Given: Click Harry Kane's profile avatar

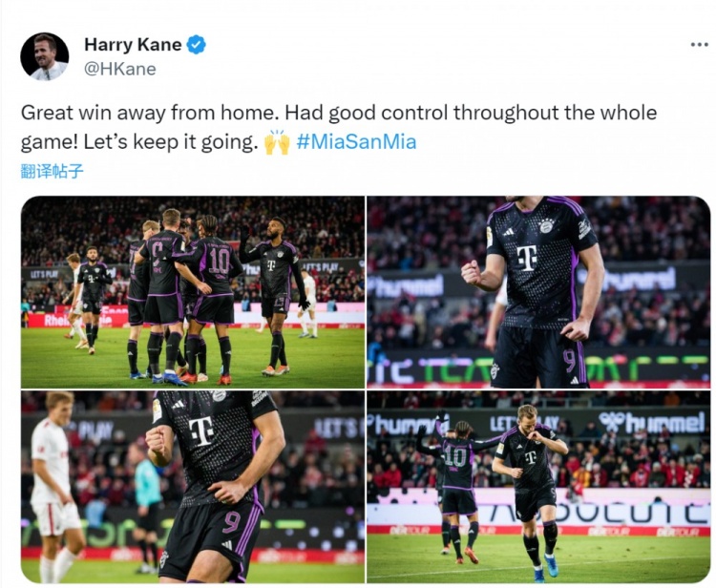Looking at the screenshot, I should click(x=45, y=56).
